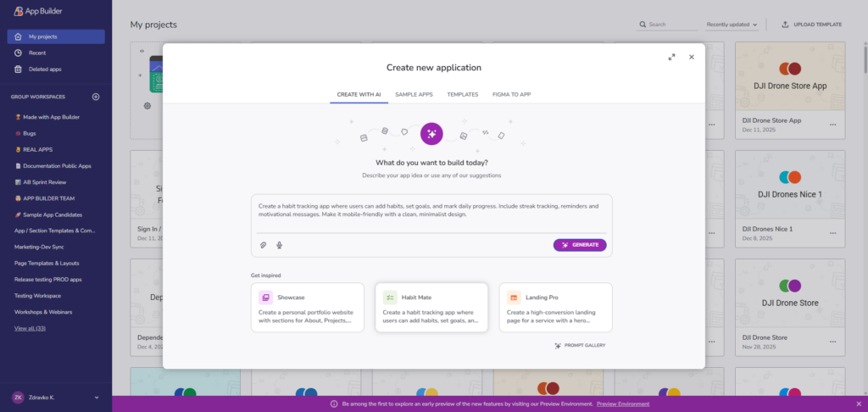The height and width of the screenshot is (412, 868).
Task: Click the ZK user avatar
Action: click(x=19, y=397)
